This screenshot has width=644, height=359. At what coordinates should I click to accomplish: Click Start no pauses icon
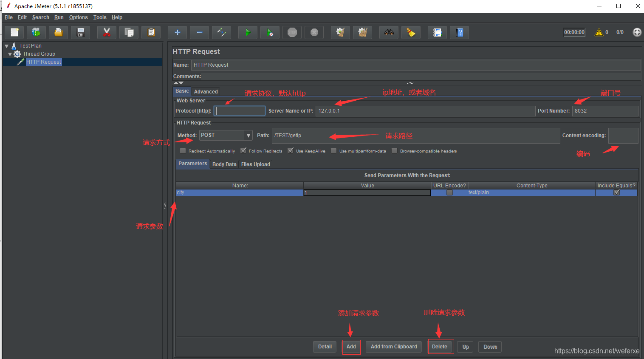[x=270, y=32]
